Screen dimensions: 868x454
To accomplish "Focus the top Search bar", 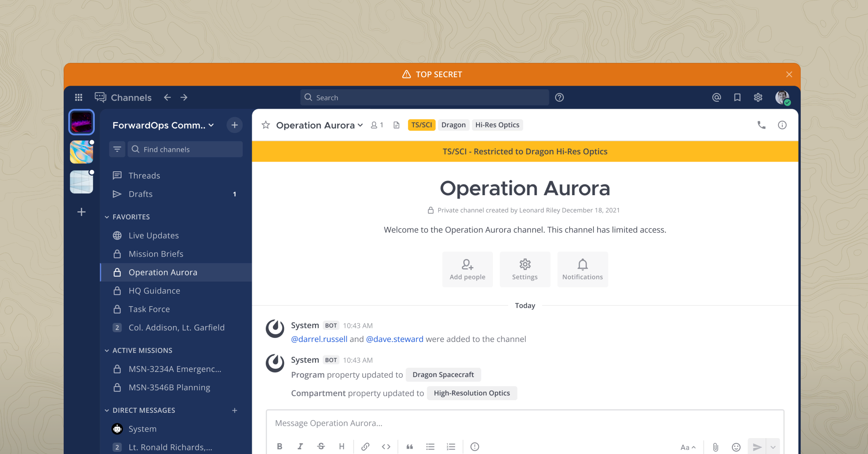I will click(x=425, y=97).
